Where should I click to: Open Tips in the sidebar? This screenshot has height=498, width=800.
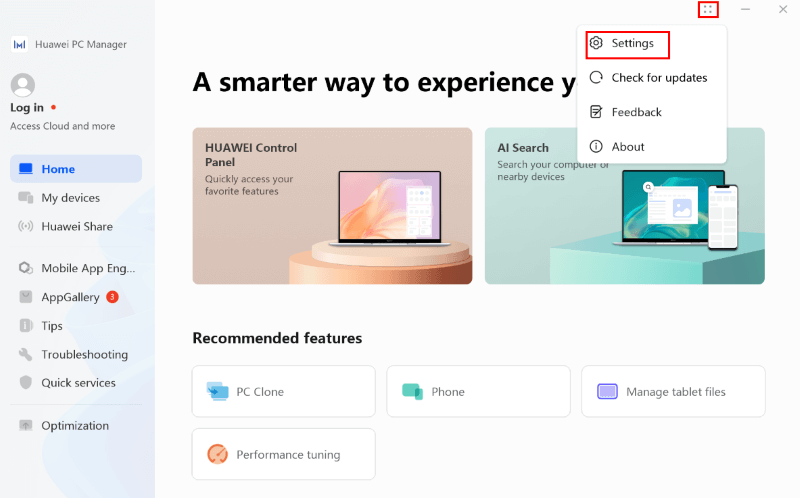click(76, 326)
